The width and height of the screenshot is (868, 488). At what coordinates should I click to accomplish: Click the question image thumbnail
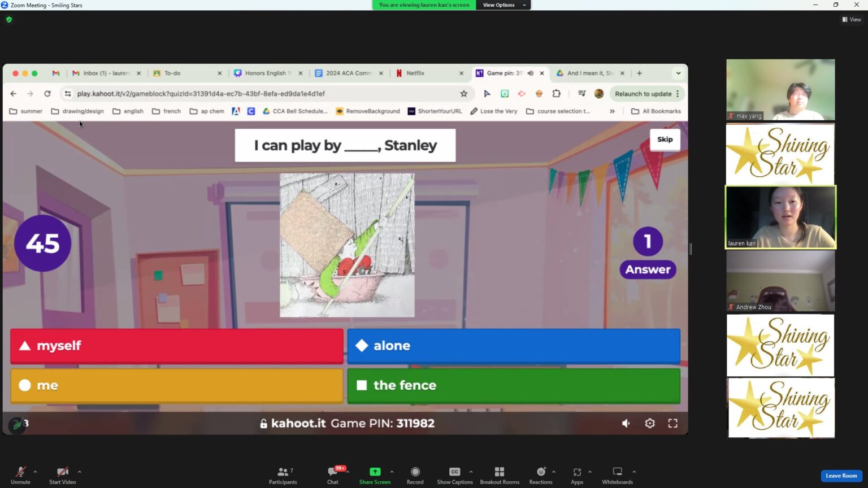pyautogui.click(x=347, y=245)
